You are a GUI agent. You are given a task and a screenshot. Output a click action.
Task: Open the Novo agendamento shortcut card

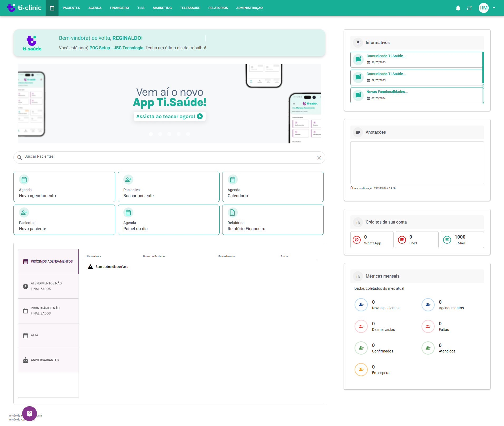(64, 187)
